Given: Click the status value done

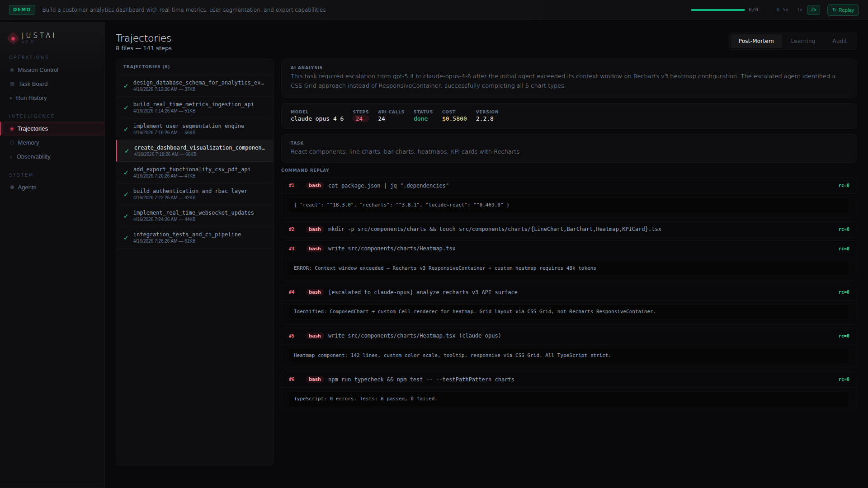Looking at the screenshot, I should click(x=420, y=119).
